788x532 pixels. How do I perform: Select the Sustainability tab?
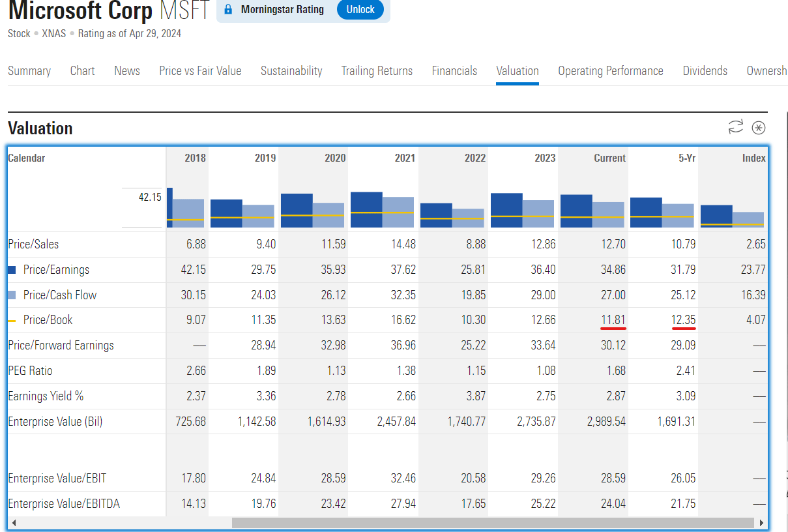[x=291, y=71]
